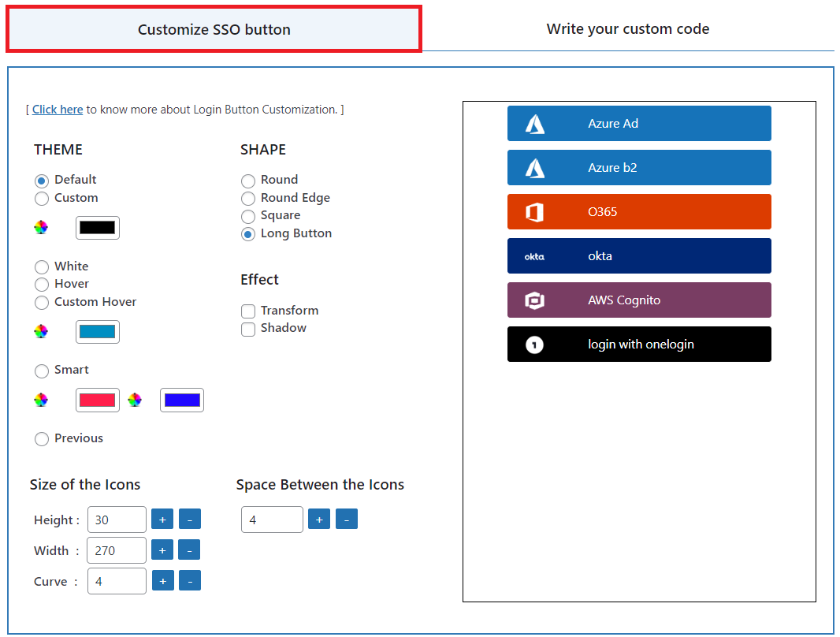Decrease the icon Height with minus
Image resolution: width=840 pixels, height=637 pixels.
[190, 519]
